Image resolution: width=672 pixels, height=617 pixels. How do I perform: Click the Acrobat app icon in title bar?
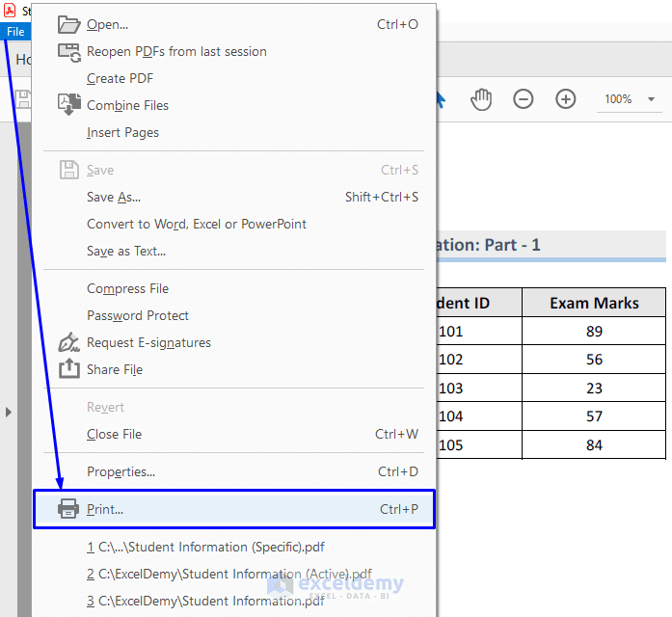tap(10, 11)
